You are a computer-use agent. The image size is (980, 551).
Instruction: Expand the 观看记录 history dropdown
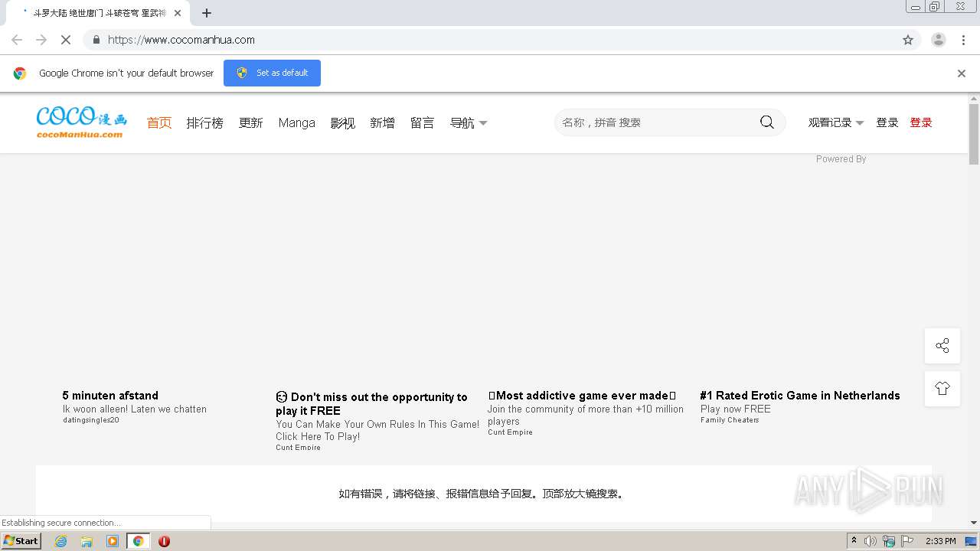coord(836,122)
